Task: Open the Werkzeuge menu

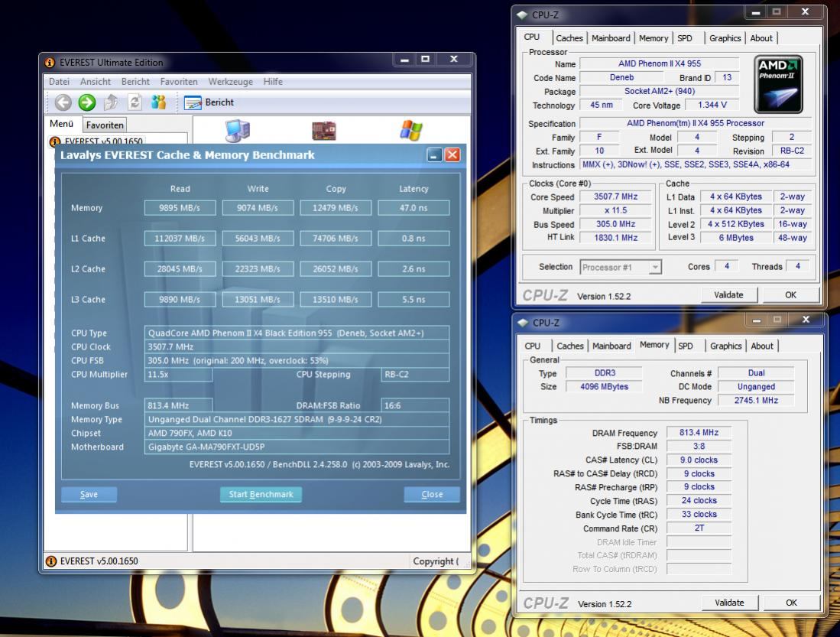Action: tap(230, 82)
